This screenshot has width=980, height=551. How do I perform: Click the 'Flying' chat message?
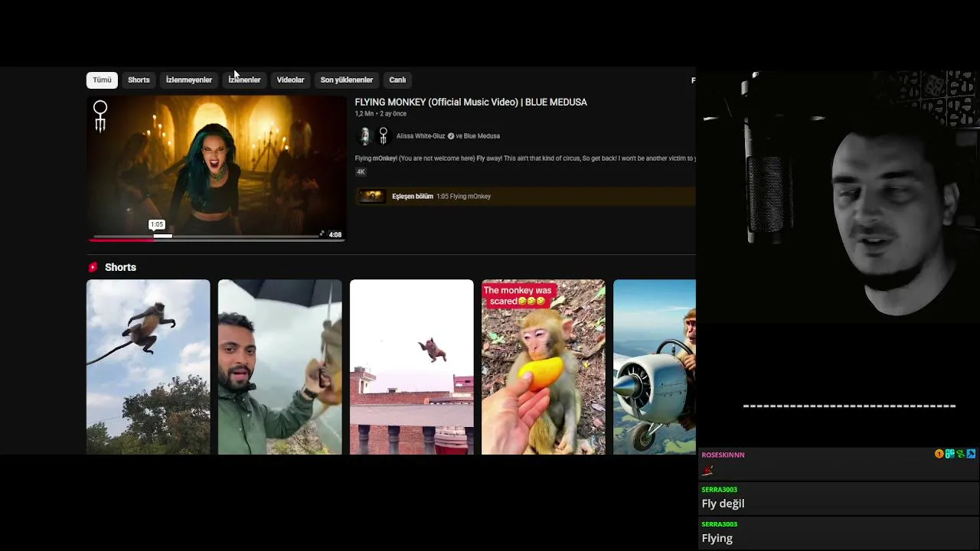(717, 539)
